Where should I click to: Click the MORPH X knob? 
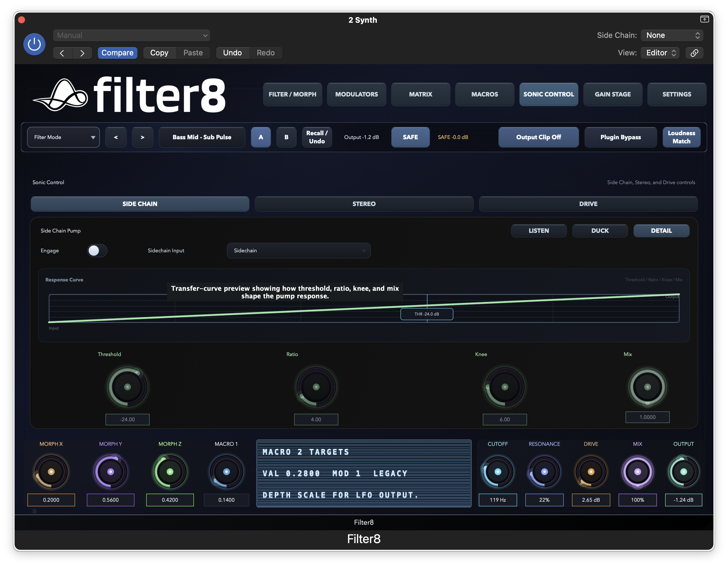point(51,472)
